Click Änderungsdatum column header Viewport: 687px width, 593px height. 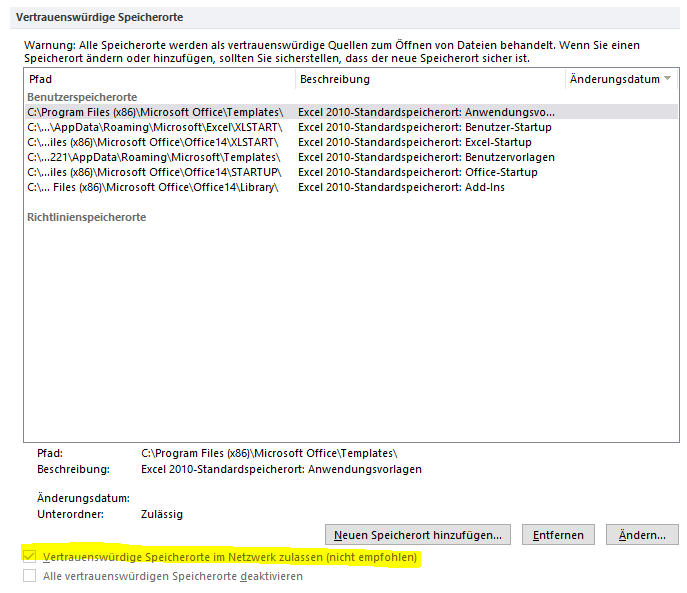pyautogui.click(x=621, y=79)
